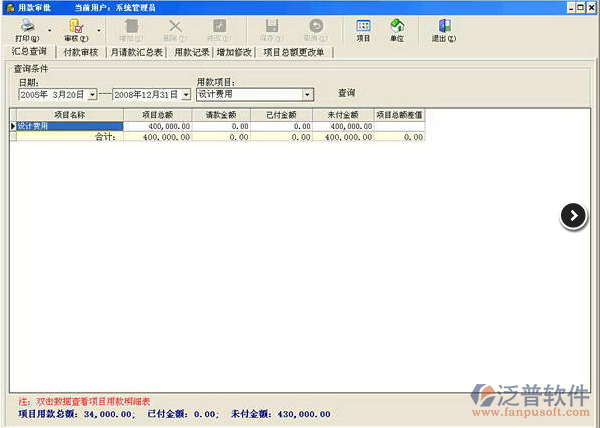The image size is (600, 428).
Task: Click the 已付金额 column header
Action: tap(282, 115)
